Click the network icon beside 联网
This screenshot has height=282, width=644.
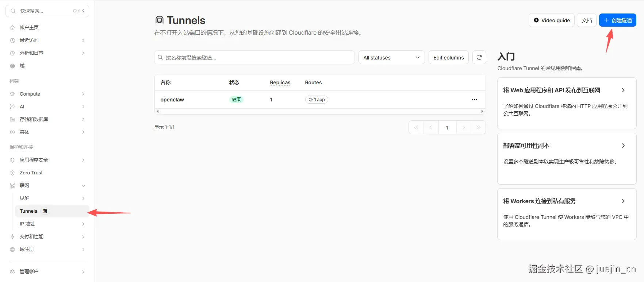tap(12, 186)
